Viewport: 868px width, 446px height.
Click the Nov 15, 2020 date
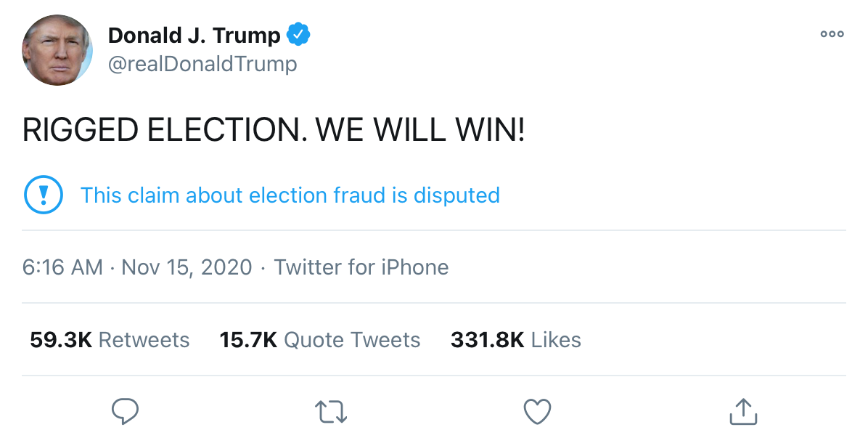coord(187,267)
